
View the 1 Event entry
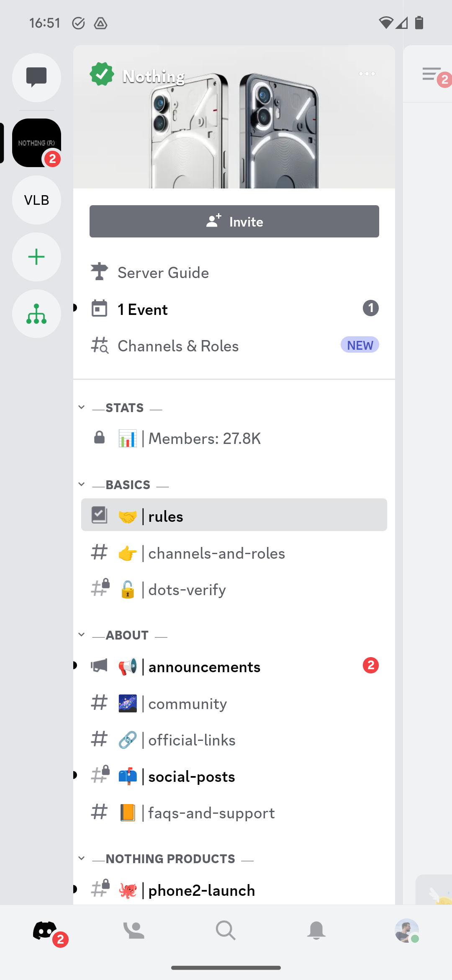click(x=142, y=309)
